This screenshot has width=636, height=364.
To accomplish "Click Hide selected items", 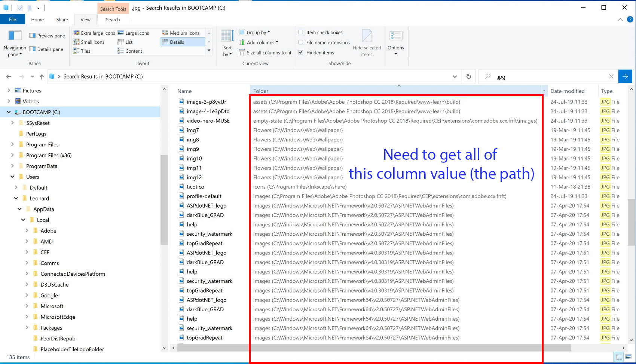I will (367, 43).
